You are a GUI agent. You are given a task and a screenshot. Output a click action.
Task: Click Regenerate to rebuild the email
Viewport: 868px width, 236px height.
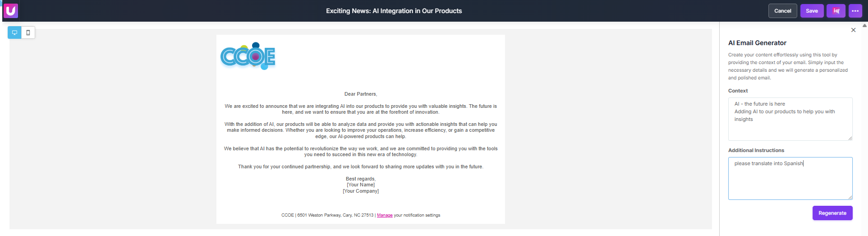832,213
